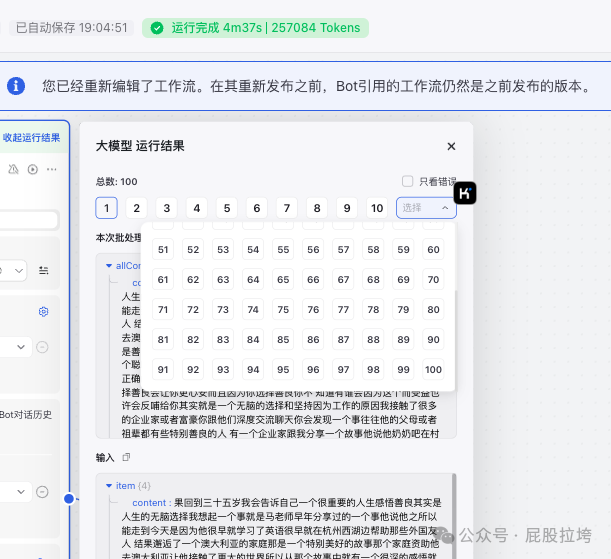Image resolution: width=611 pixels, height=559 pixels.
Task: Collapse the allContent tree node
Action: point(109,266)
